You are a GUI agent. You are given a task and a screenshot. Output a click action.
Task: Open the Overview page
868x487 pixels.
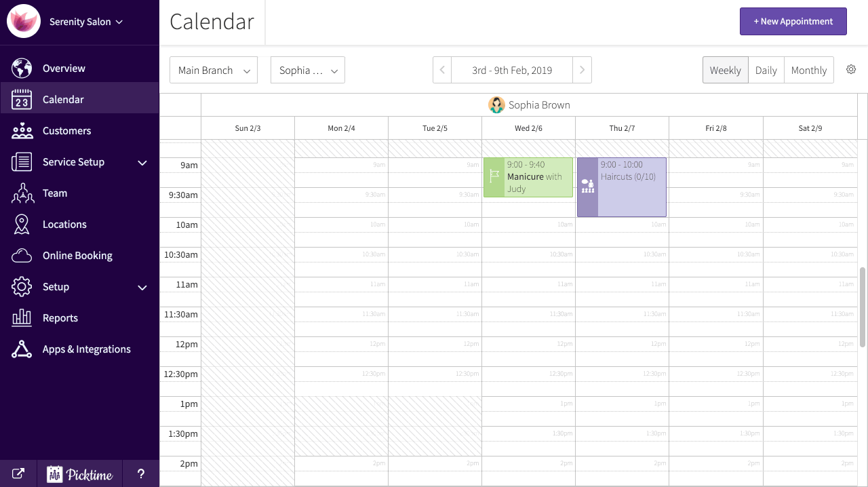tap(64, 68)
